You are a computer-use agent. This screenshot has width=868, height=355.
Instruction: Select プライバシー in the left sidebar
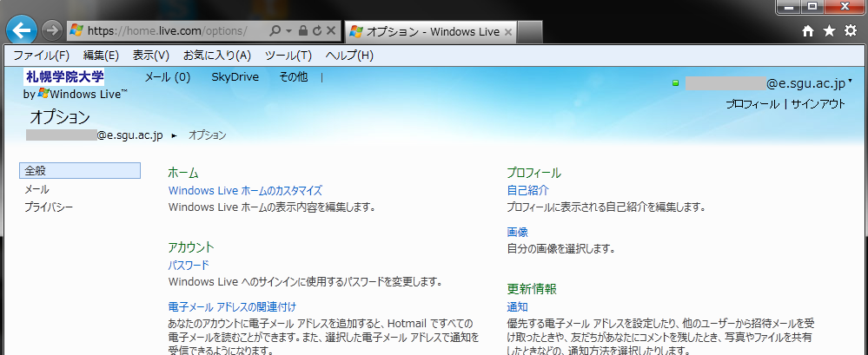coord(49,207)
